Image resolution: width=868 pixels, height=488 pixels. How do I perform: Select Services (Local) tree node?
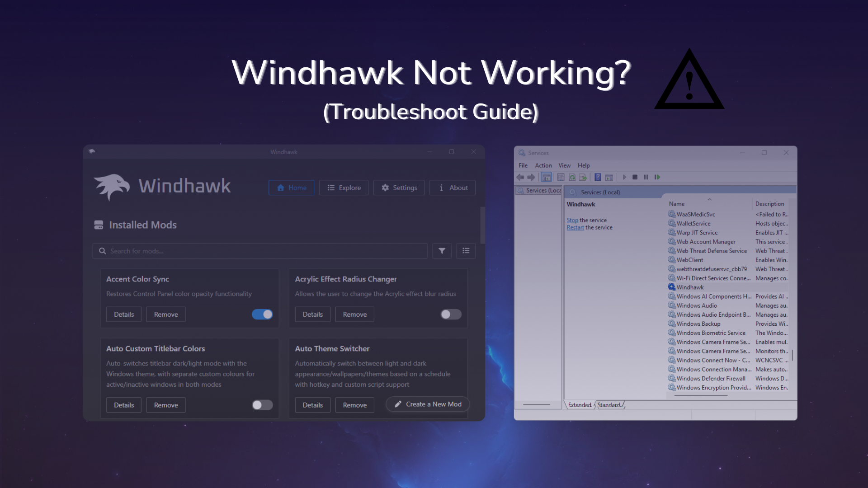pyautogui.click(x=539, y=190)
